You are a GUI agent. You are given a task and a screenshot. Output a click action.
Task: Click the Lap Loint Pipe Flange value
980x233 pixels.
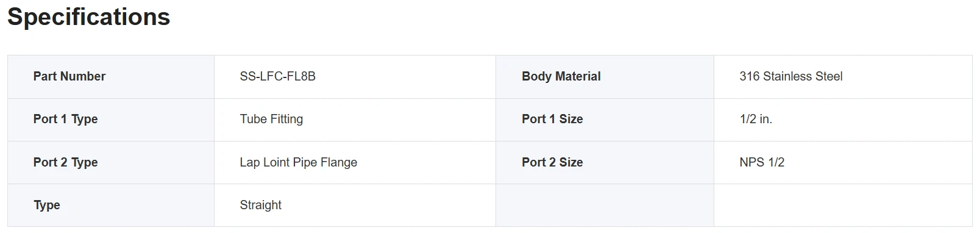[299, 162]
